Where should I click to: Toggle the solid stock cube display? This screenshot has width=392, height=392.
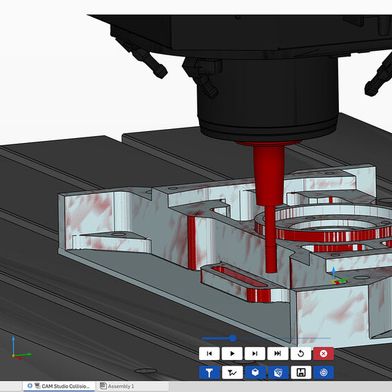tap(255, 373)
